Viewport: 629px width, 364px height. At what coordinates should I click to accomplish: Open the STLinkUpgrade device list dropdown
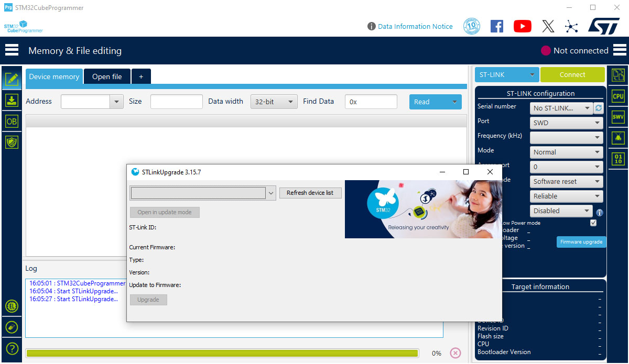[203, 193]
